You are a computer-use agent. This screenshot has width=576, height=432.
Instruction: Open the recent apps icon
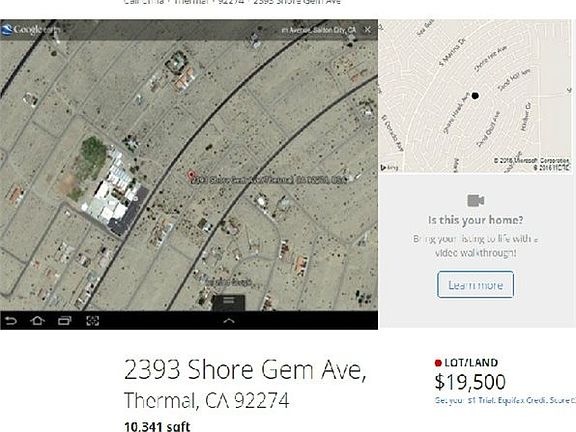(65, 321)
